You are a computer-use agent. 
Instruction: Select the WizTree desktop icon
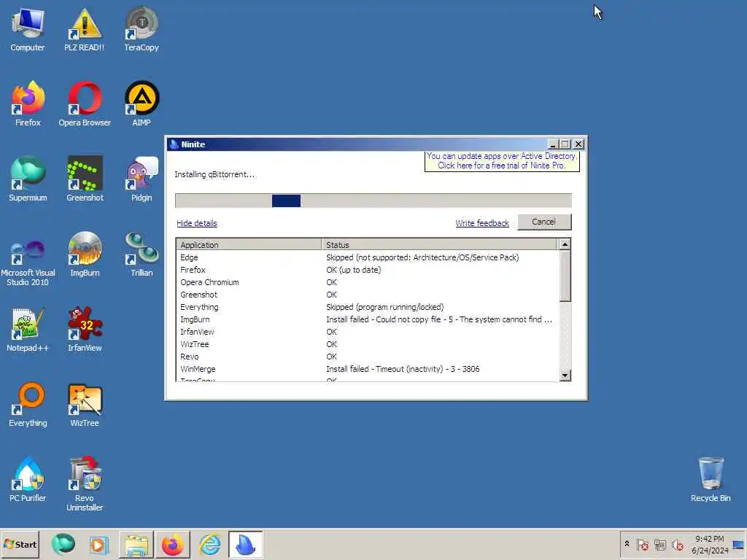pyautogui.click(x=85, y=405)
